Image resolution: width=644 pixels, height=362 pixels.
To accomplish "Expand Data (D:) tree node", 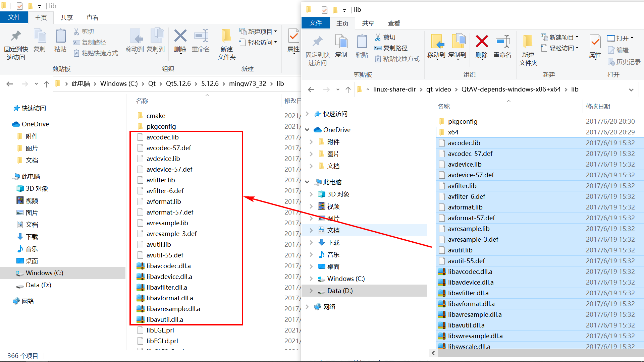I will [x=311, y=291].
